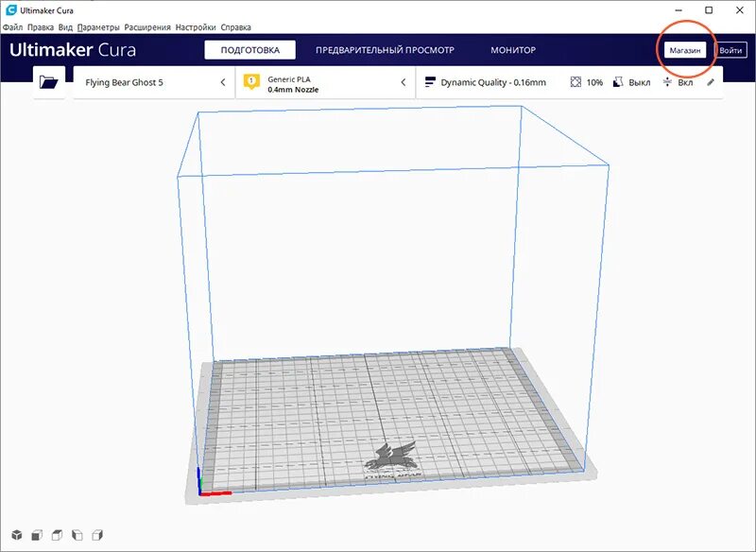756x552 pixels.
Task: Click the Ultimaker Cura title bar app icon
Action: tap(11, 10)
